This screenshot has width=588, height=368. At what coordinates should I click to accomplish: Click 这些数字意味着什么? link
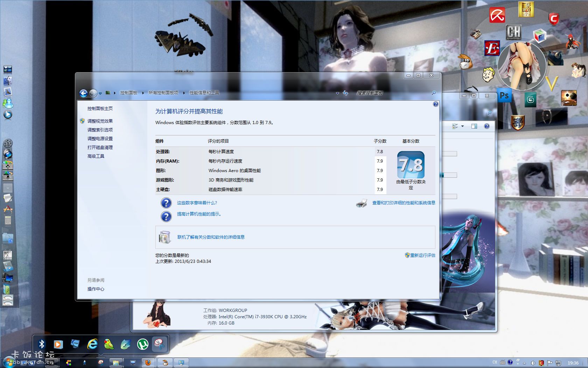[197, 203]
